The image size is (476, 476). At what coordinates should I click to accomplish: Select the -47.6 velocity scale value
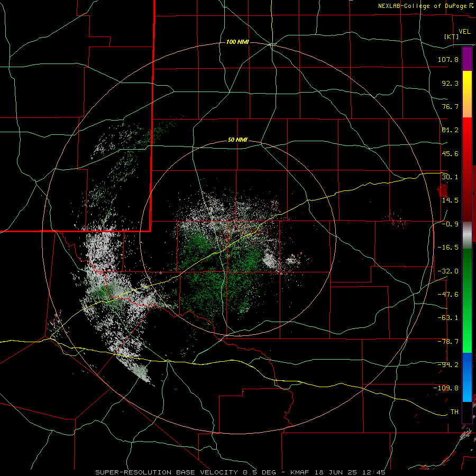pyautogui.click(x=448, y=295)
